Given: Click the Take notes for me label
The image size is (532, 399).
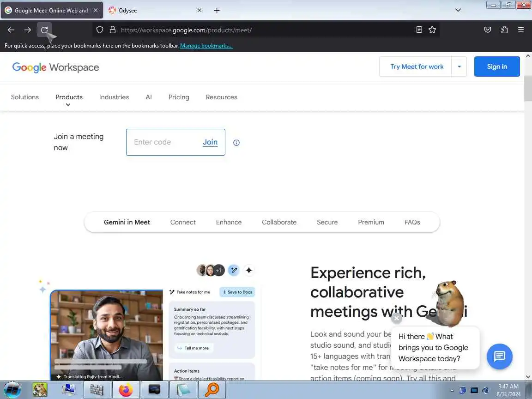Looking at the screenshot, I should click(x=190, y=292).
